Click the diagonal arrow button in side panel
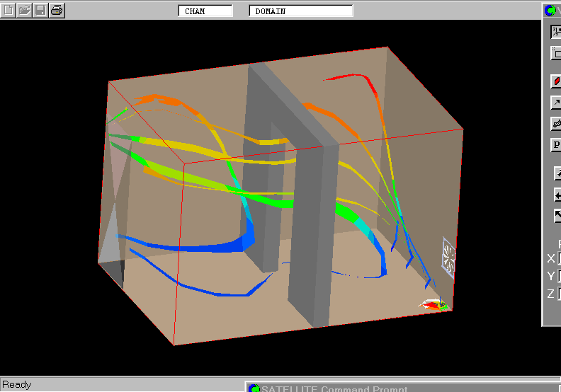Screen dimensions: 561x392 pyautogui.click(x=557, y=217)
